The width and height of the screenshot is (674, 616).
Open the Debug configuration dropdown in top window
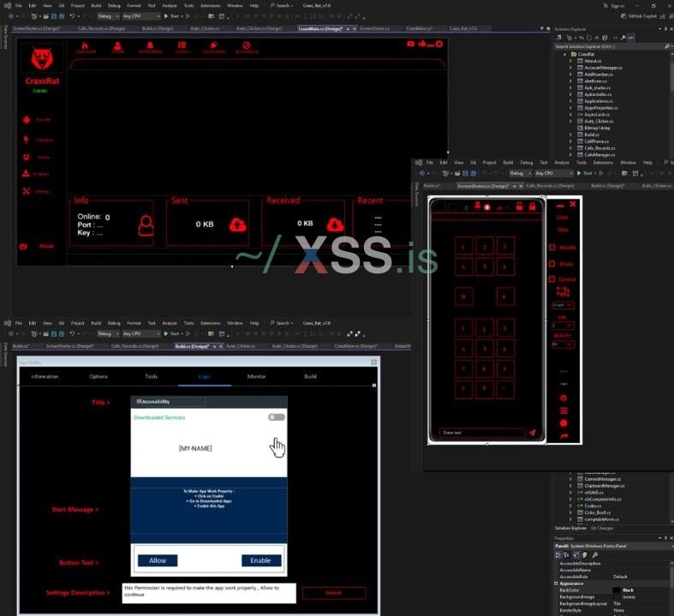[108, 16]
